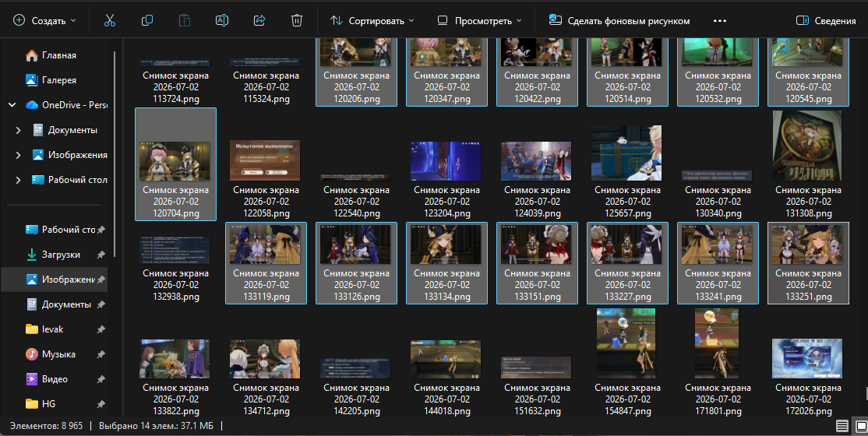This screenshot has width=868, height=436.
Task: Click the Rename icon in toolbar
Action: tap(221, 20)
